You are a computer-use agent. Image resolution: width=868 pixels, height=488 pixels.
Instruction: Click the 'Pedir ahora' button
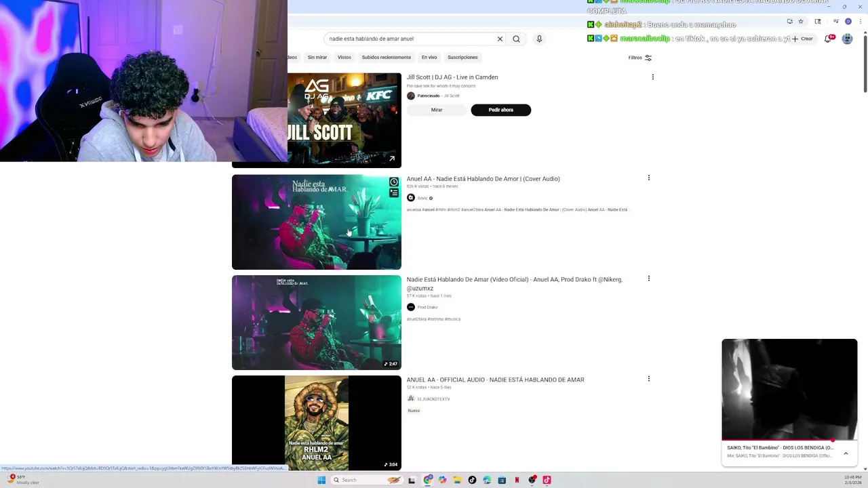501,110
